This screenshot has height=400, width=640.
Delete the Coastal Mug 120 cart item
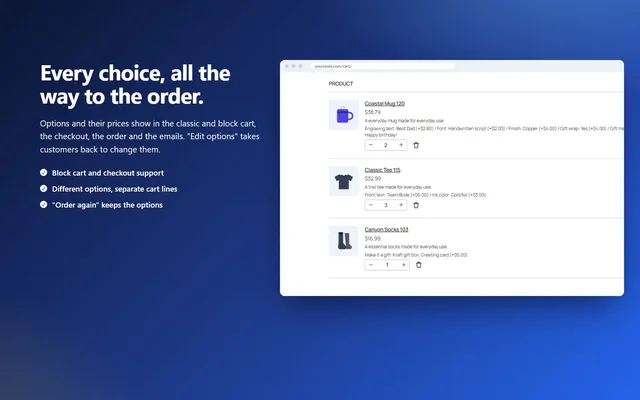click(x=416, y=145)
